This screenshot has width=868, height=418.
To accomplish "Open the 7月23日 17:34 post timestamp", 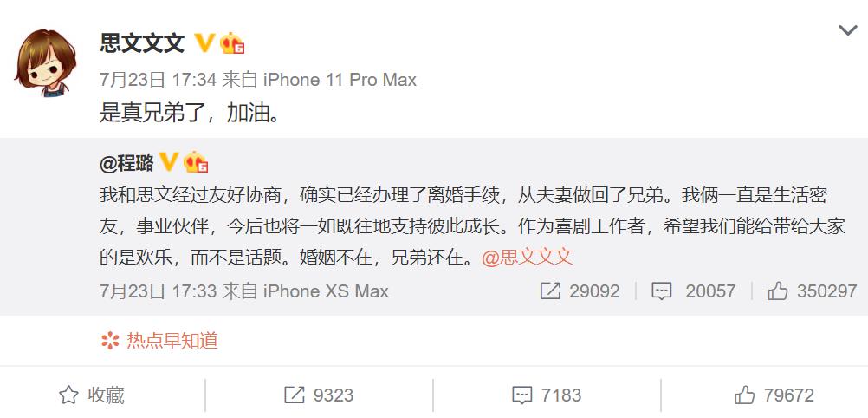I will tap(158, 80).
